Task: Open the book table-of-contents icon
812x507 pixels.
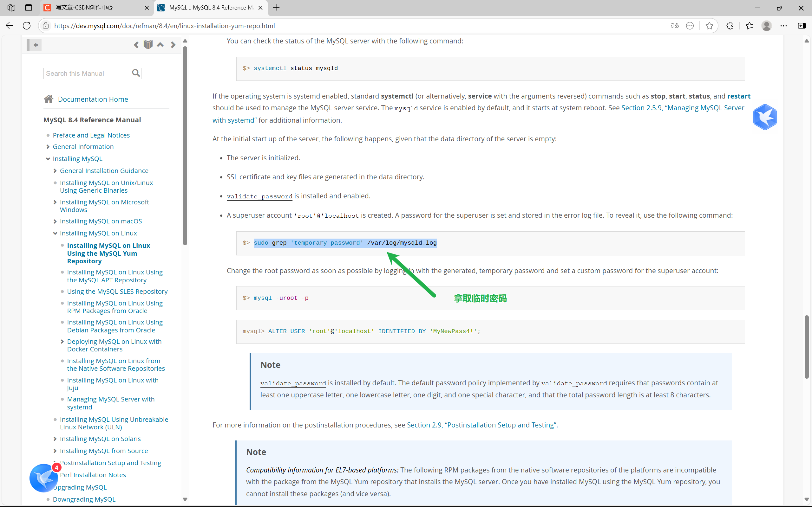Action: pyautogui.click(x=147, y=44)
